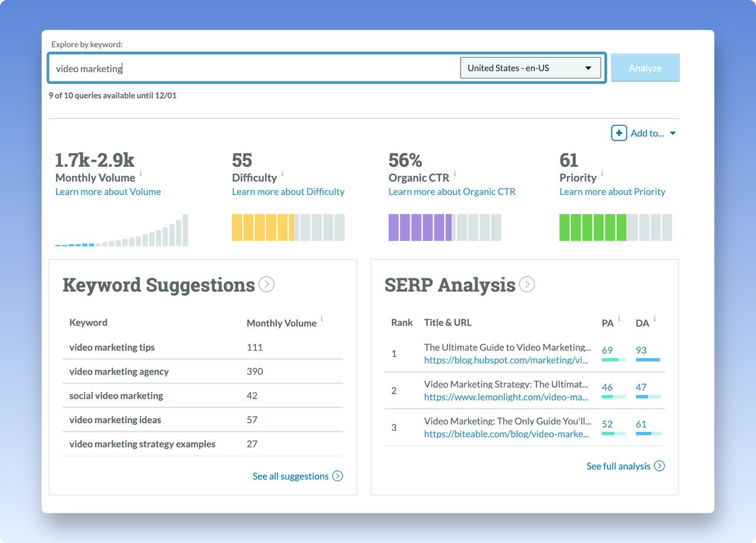This screenshot has width=756, height=543.
Task: Click '9 of 10 queries available' notice
Action: click(113, 95)
